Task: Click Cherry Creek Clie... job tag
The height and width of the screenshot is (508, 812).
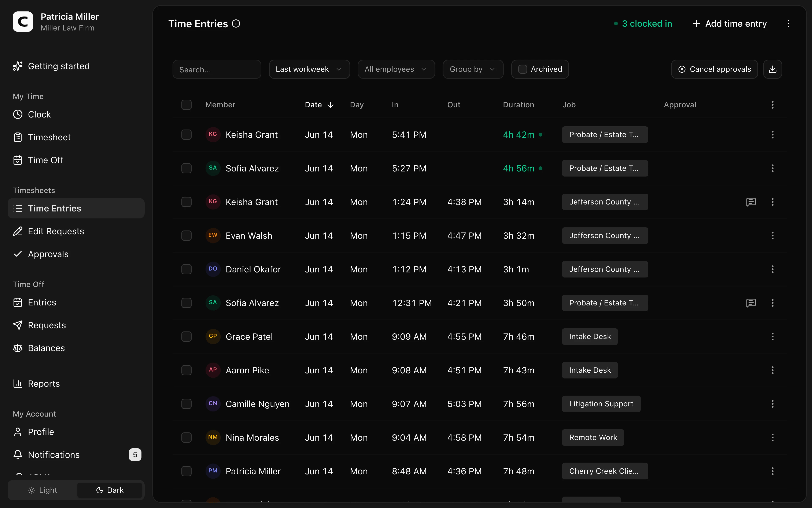Action: (x=605, y=471)
